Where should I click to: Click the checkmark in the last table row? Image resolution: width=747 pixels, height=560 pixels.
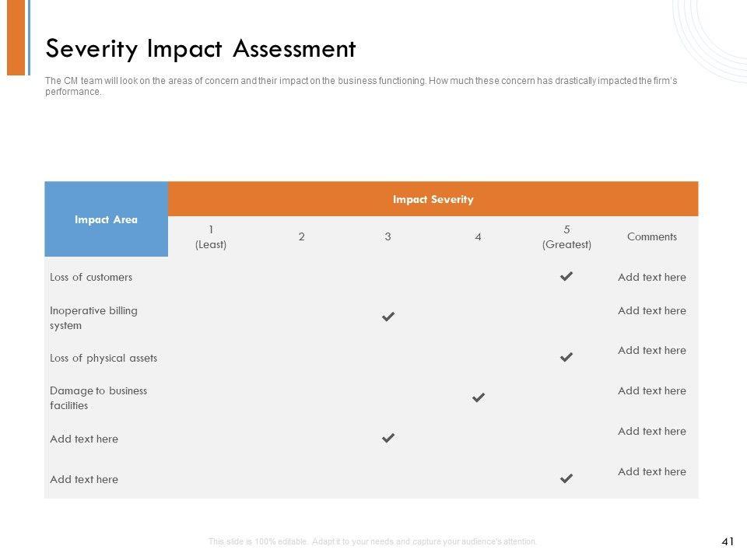(x=566, y=478)
